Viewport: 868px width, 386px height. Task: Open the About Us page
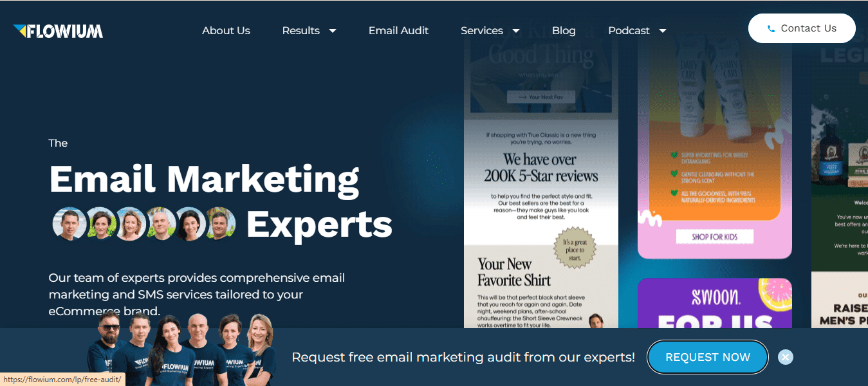(x=226, y=31)
